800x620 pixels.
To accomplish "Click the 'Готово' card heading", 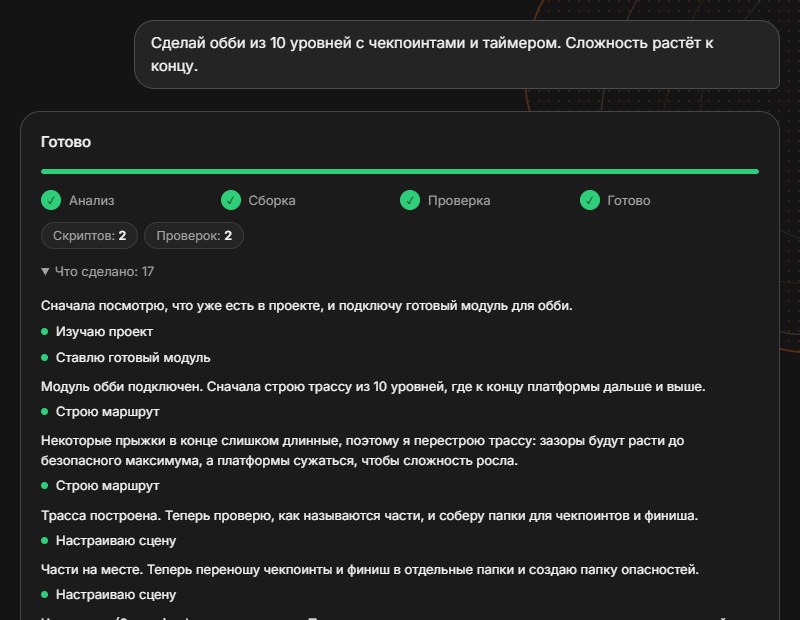I will click(66, 142).
